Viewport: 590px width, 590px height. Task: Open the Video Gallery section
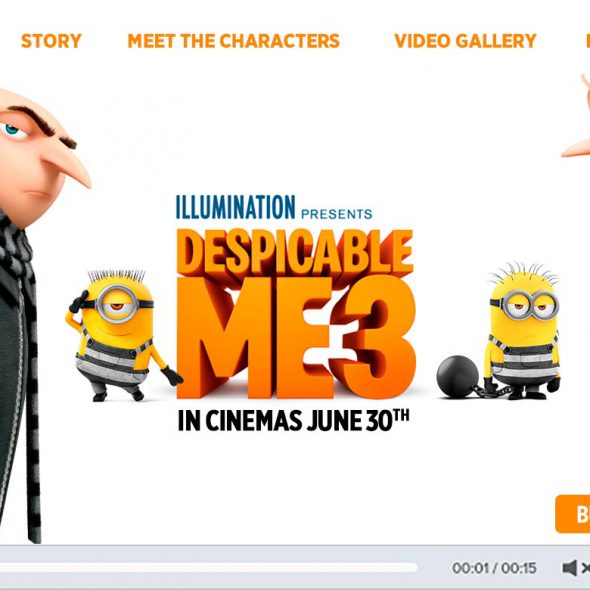(x=465, y=41)
